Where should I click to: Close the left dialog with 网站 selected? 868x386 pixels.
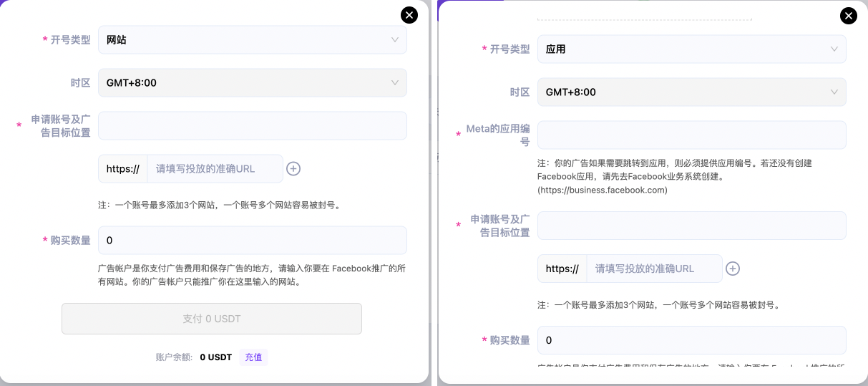409,15
